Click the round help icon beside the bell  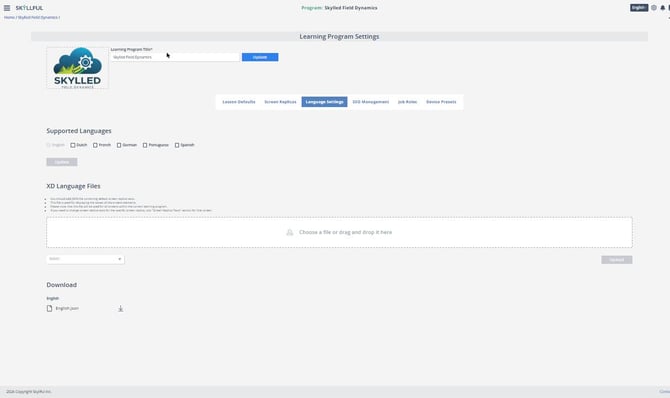point(654,8)
